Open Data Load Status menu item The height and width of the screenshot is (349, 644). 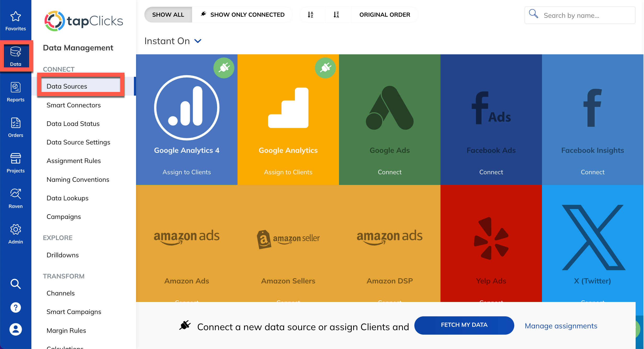(73, 124)
